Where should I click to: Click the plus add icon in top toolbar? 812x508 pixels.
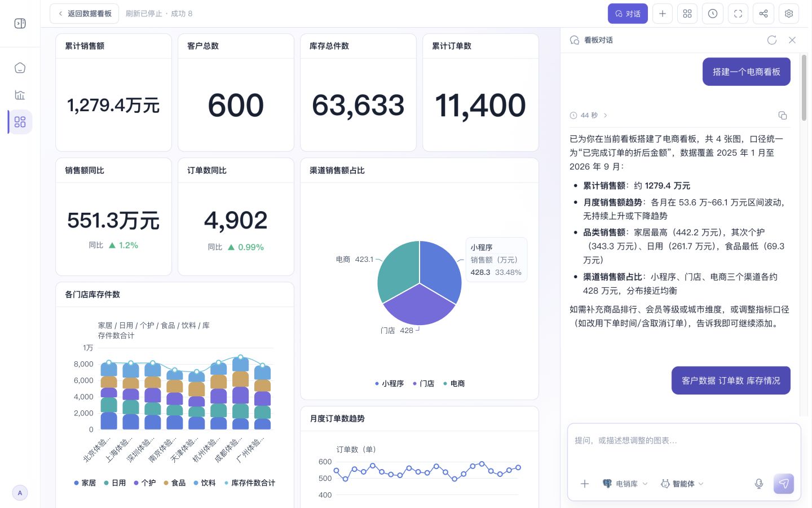coord(663,14)
